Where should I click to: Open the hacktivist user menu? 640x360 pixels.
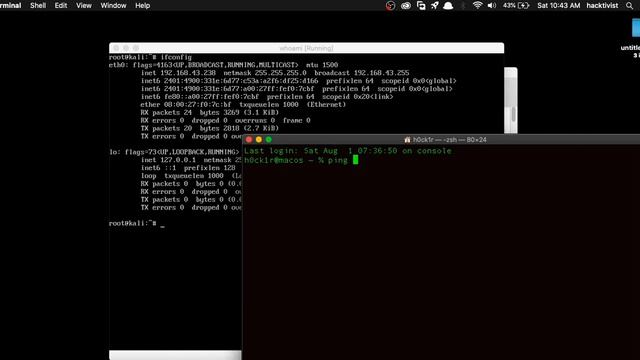click(602, 6)
